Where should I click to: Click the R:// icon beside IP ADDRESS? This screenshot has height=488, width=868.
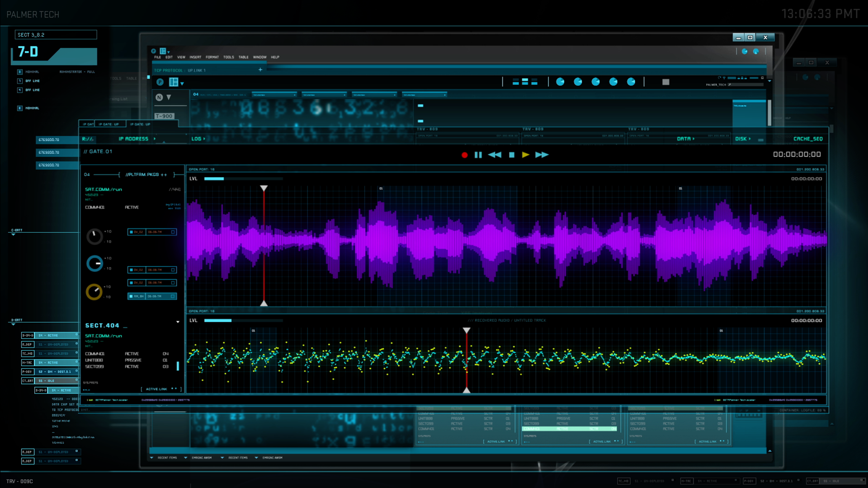tap(88, 139)
